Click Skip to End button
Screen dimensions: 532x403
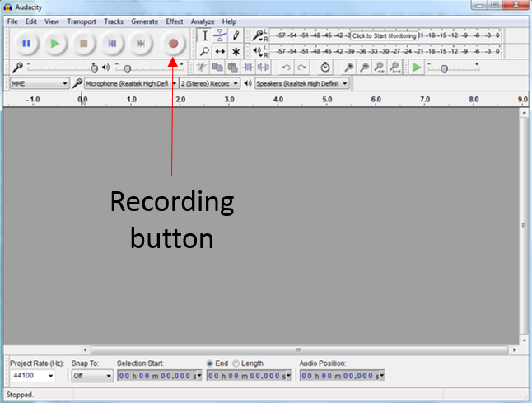pos(142,43)
